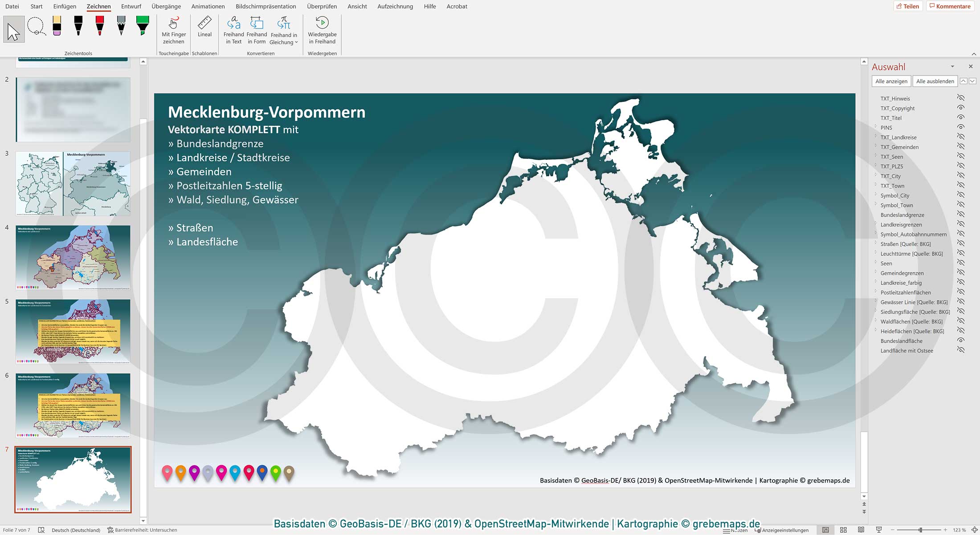Select slide 4 thumbnail
Viewport: 980px width, 535px height.
coord(73,258)
